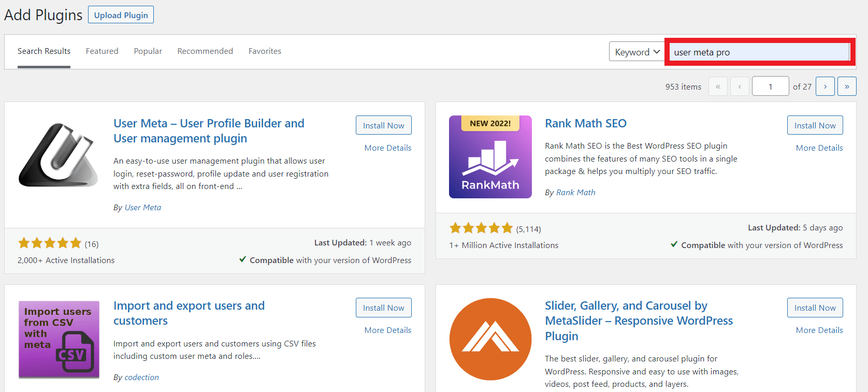
Task: View More Details for MetaSlider plugin
Action: (819, 330)
